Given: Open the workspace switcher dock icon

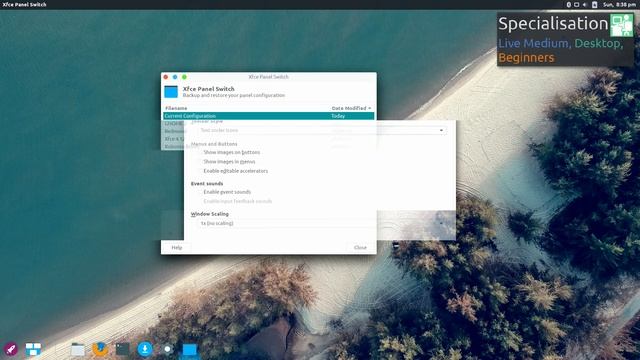Looking at the screenshot, I should pyautogui.click(x=33, y=349).
